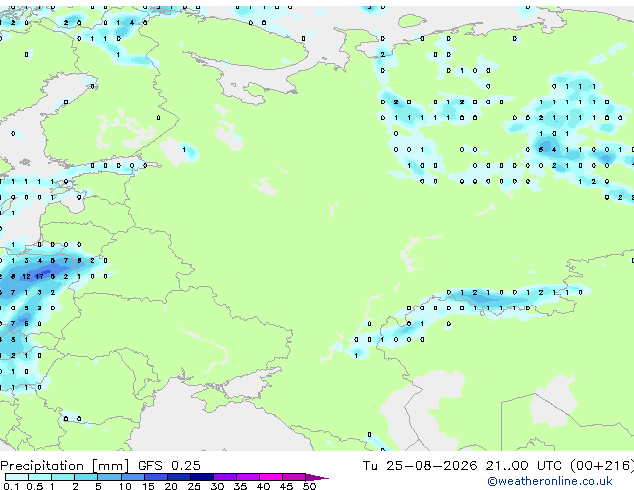Pick the 1–2 mm legend color swatch

pos(63,477)
